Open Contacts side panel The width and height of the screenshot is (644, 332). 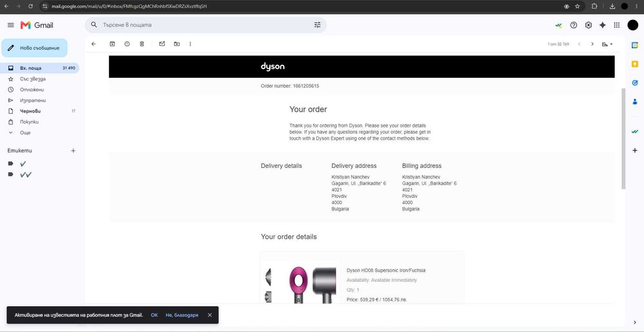635,102
